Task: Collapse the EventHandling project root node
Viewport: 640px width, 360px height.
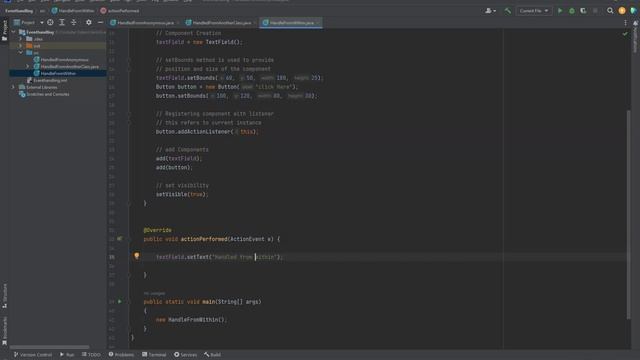Action: (13, 32)
